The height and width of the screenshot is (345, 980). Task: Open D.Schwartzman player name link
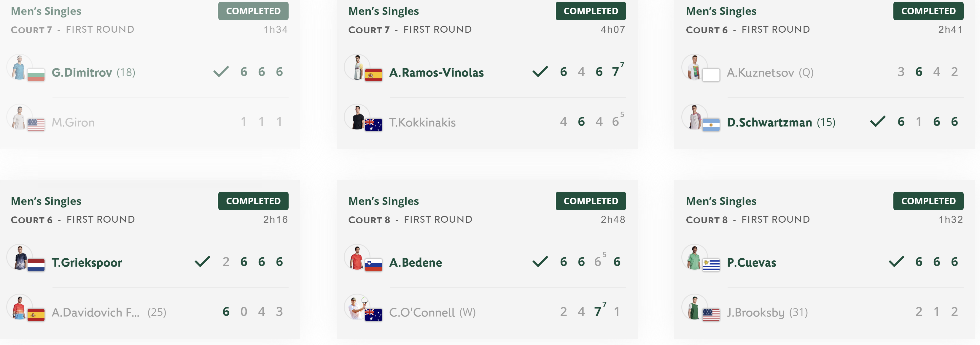coord(769,122)
